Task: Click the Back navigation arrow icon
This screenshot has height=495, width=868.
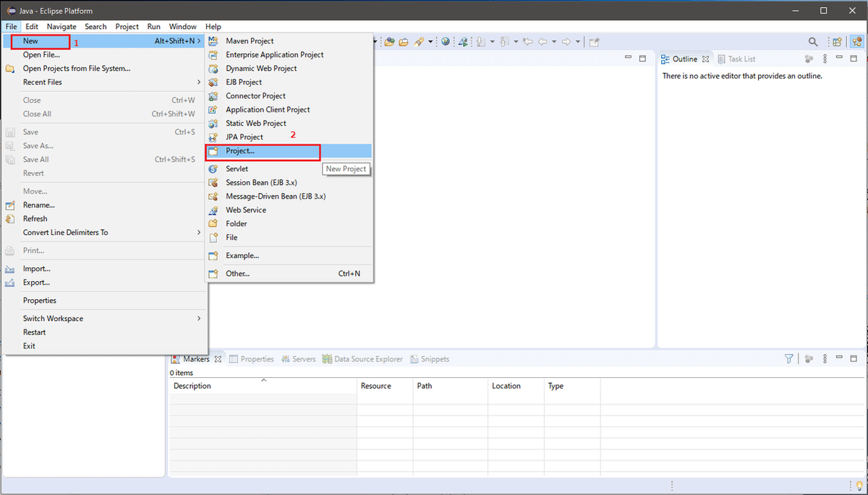Action: point(542,41)
